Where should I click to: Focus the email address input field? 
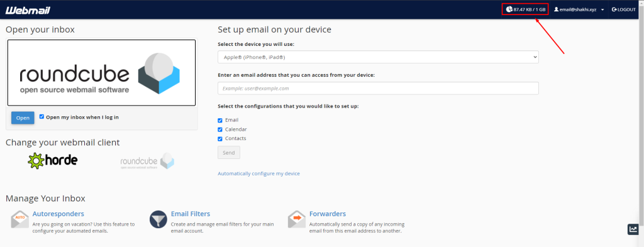(x=378, y=88)
